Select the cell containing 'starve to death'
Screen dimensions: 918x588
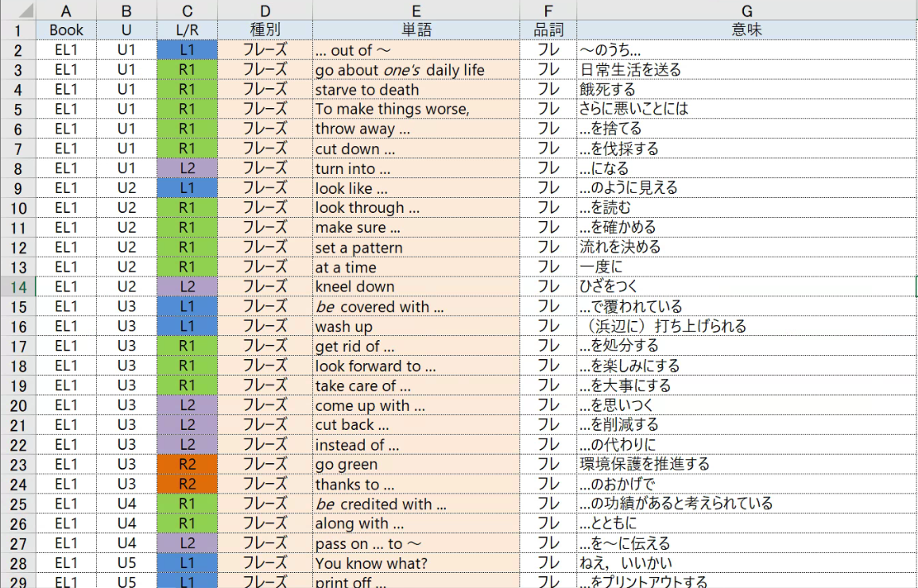(416, 90)
